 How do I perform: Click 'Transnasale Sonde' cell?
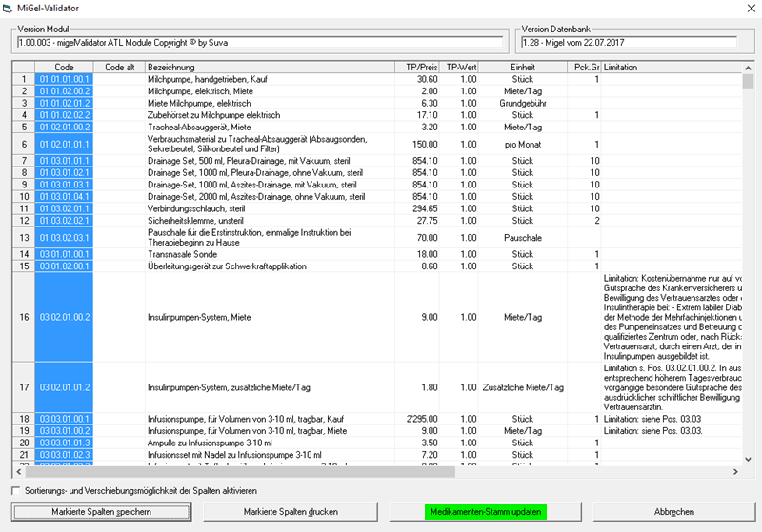point(270,254)
